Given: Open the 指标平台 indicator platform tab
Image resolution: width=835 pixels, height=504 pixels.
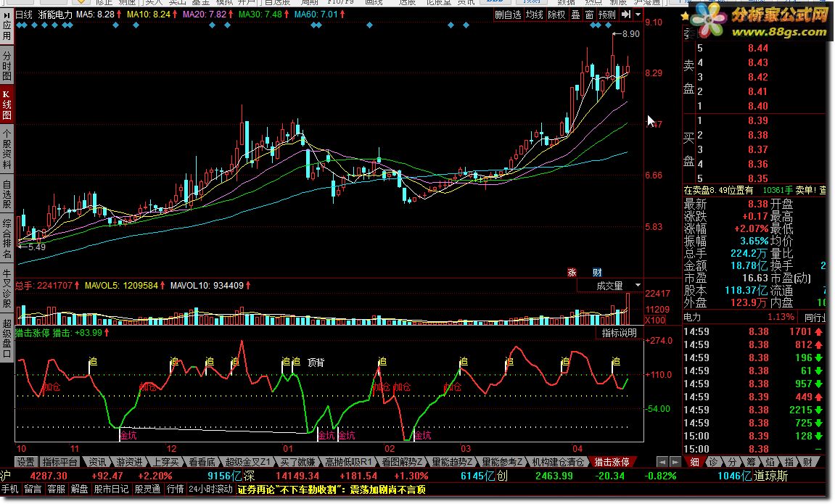Looking at the screenshot, I should point(60,462).
